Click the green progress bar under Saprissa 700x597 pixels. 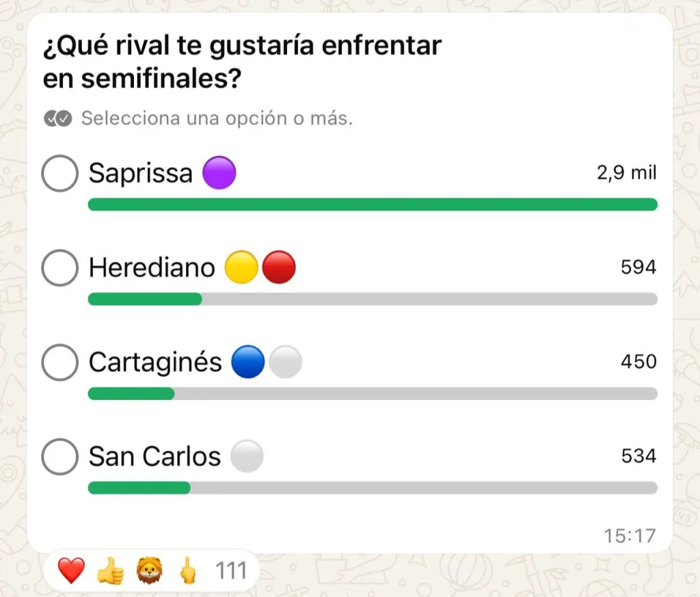373,204
